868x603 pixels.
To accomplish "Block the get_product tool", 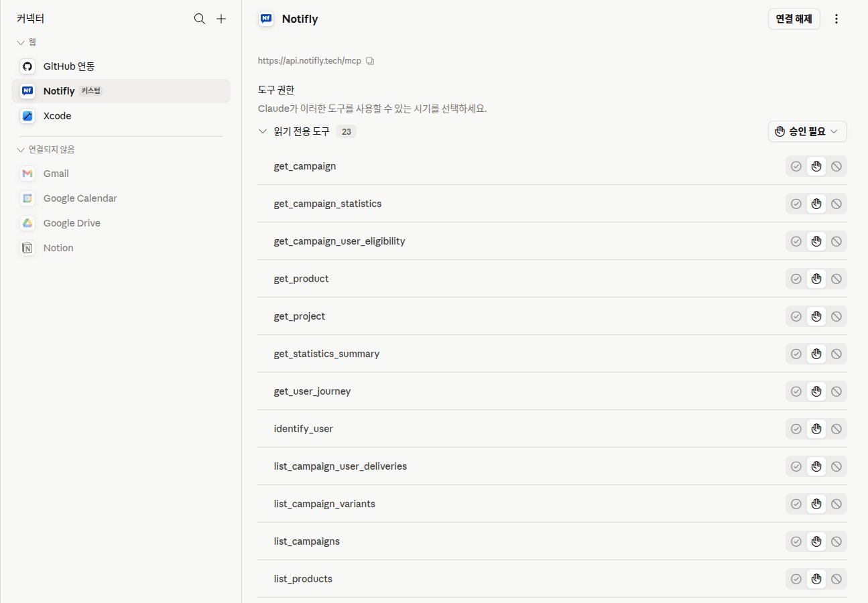I will pos(836,279).
